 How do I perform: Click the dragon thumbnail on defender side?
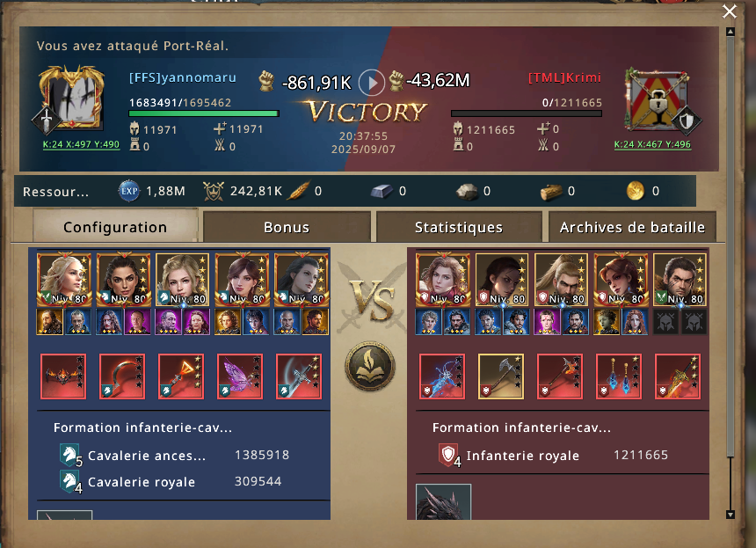[x=444, y=501]
